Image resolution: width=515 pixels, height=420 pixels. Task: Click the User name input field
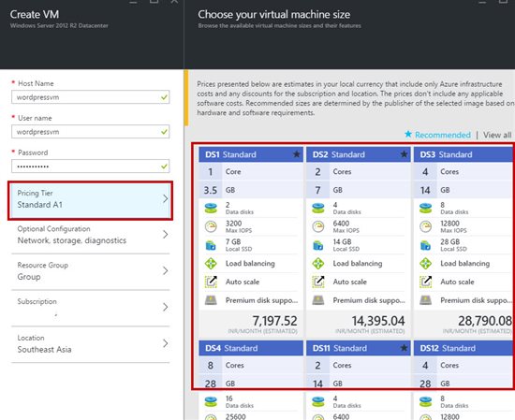point(90,132)
